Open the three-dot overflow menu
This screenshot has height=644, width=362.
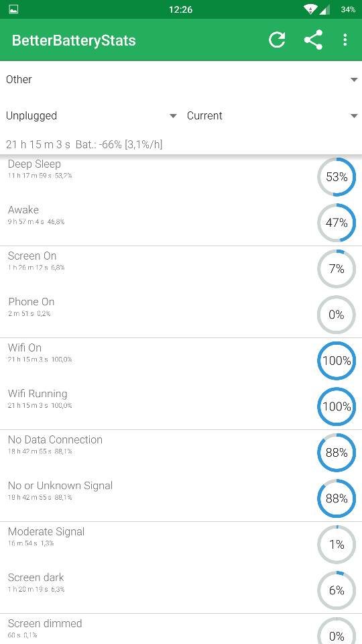click(345, 40)
